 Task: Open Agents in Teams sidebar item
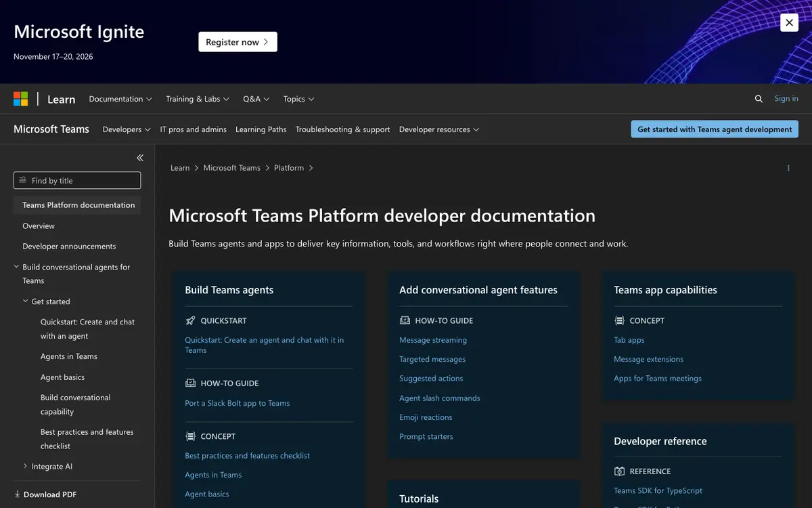pos(69,356)
